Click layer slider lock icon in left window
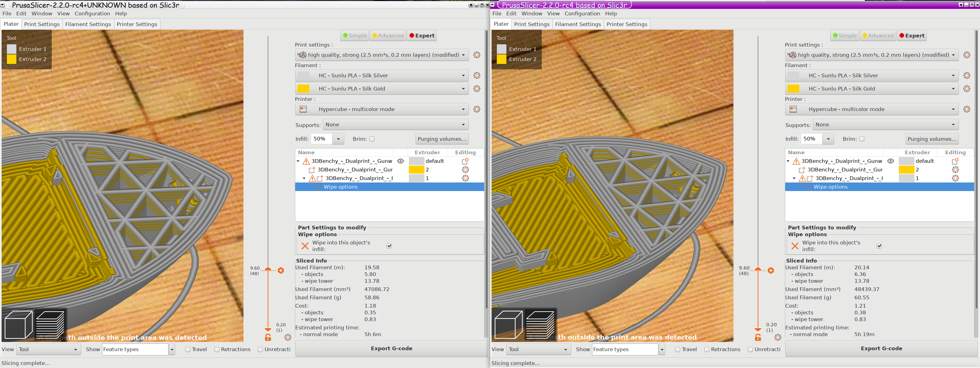This screenshot has height=368, width=980. 268,337
